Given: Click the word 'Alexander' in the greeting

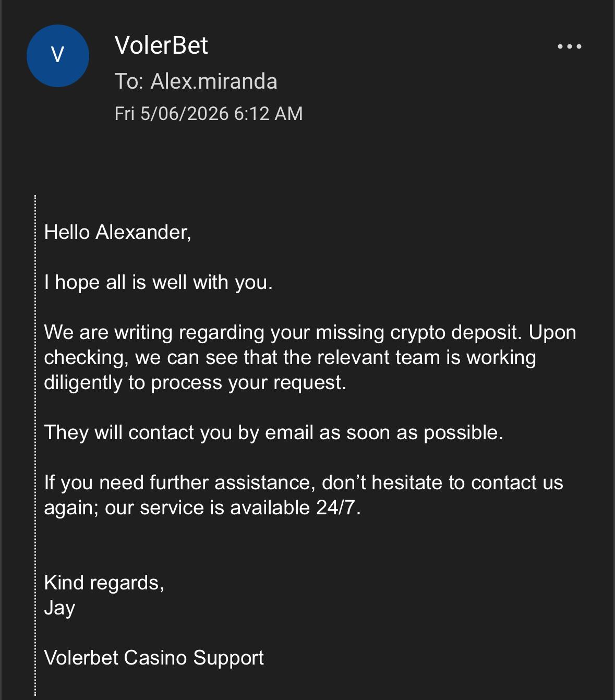Looking at the screenshot, I should point(142,232).
